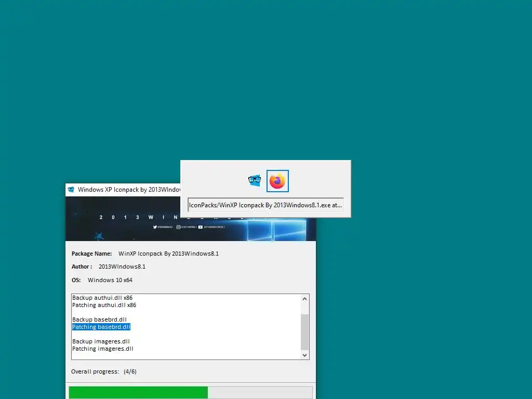Select the highlighted 'Patching basebrd.dll' line
Screen dimensions: 532x399
101,327
